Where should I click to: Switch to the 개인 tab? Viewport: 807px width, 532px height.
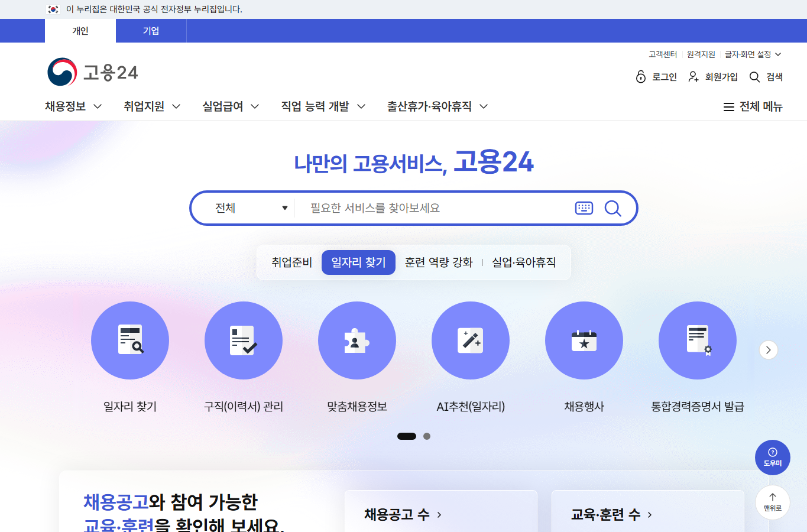(x=80, y=31)
